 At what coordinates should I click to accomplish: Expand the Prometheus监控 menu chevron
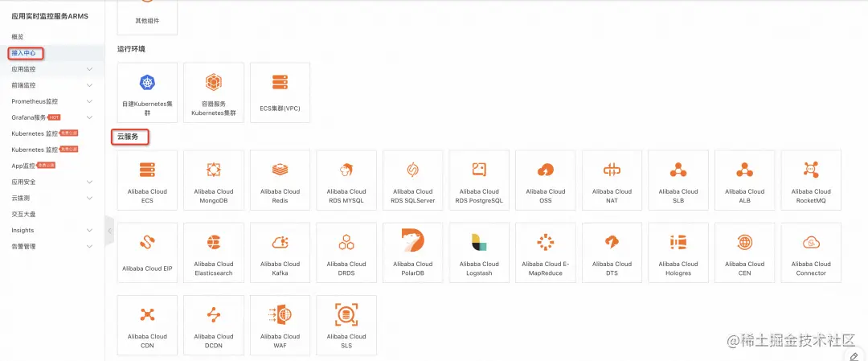(x=90, y=101)
